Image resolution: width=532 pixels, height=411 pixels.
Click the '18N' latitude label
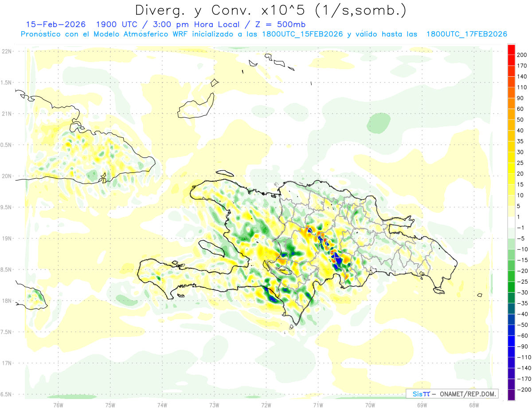[6, 301]
